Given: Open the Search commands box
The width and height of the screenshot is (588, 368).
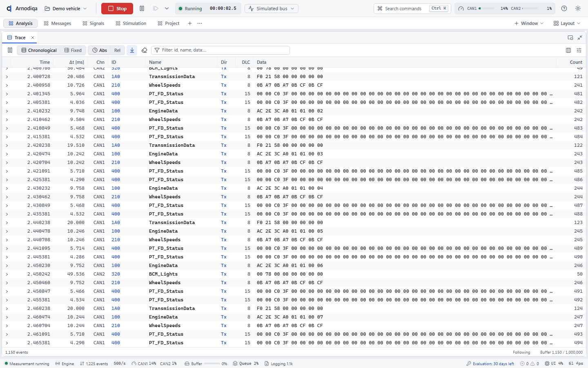Looking at the screenshot, I should click(412, 9).
